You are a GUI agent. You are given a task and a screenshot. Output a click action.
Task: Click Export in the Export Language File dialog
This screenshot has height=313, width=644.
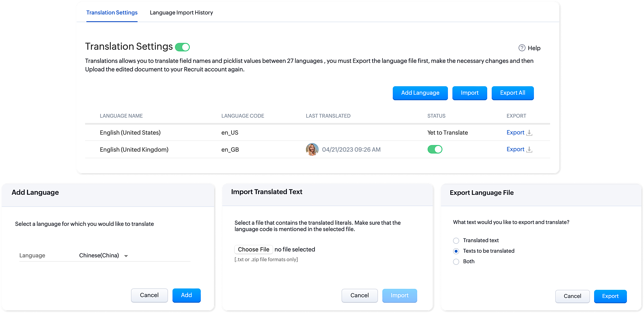610,296
